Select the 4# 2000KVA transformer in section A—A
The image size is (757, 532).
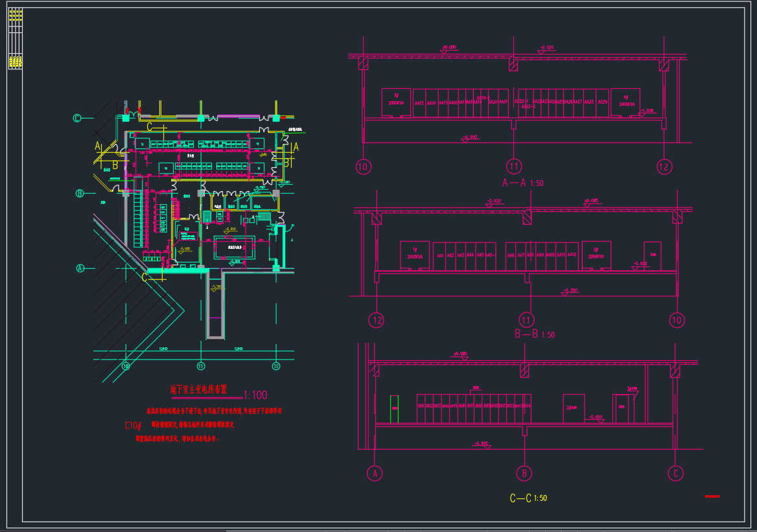625,102
